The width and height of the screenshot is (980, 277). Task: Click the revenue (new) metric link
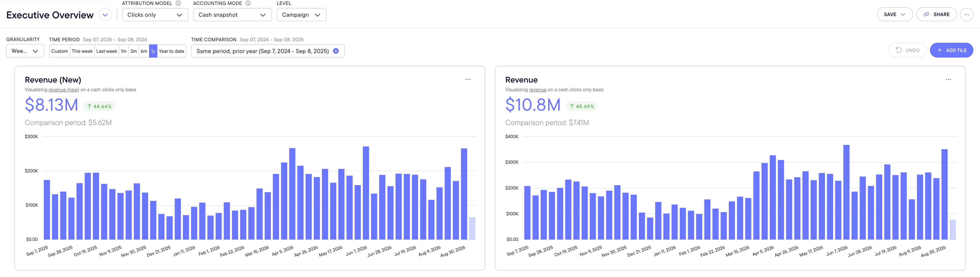click(64, 90)
